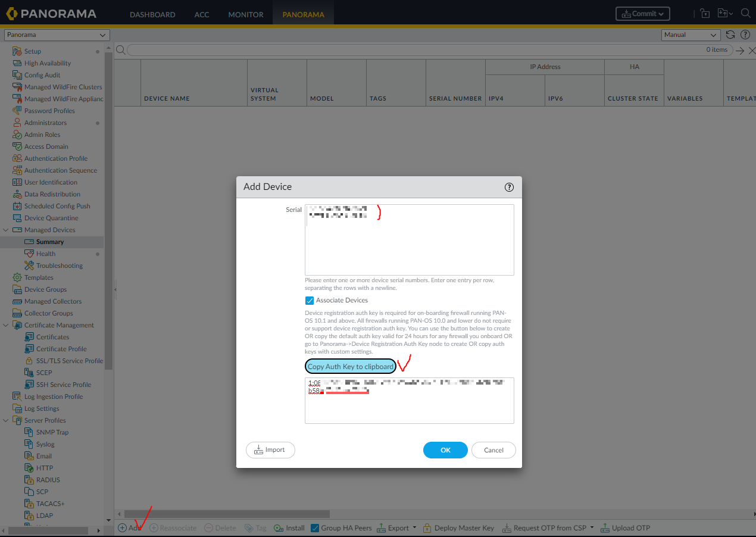Screen dimensions: 756x537
Task: Open SNMP Trap server profile
Action: (52, 432)
